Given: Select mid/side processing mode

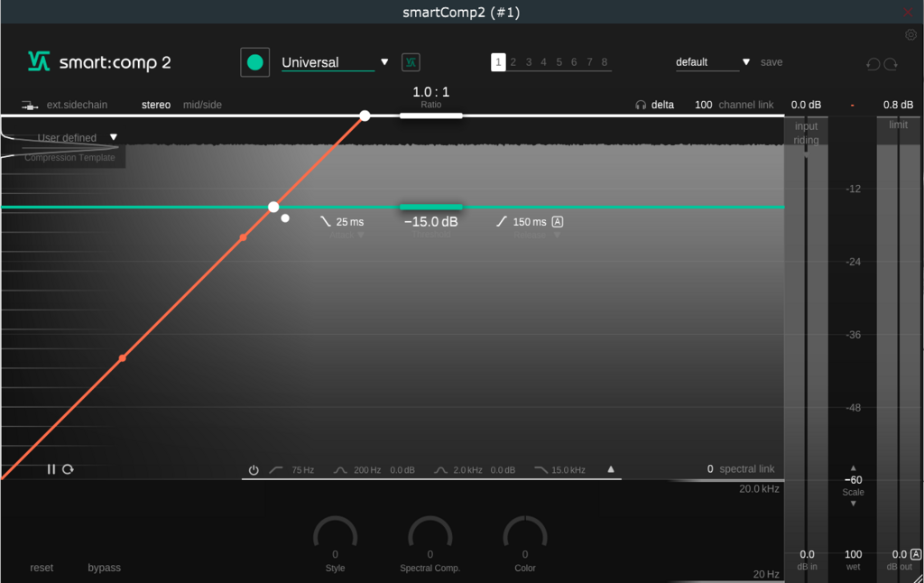Looking at the screenshot, I should pos(202,105).
